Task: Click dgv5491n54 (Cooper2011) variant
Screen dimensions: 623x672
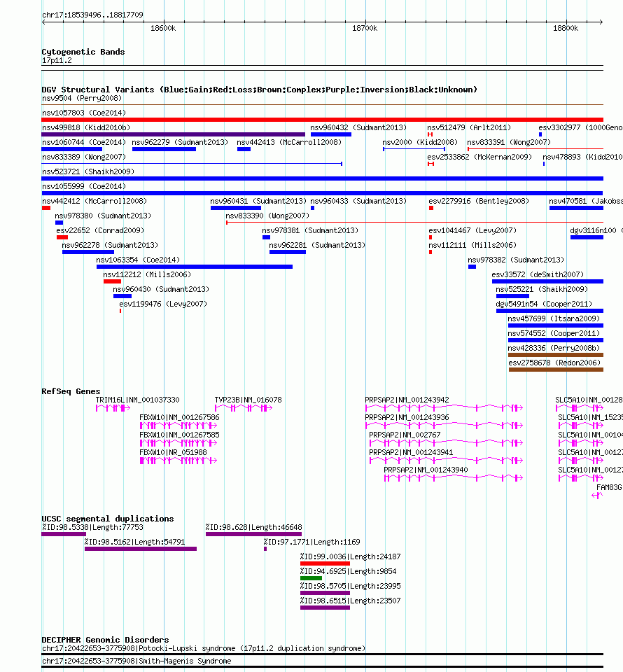Action: point(549,311)
